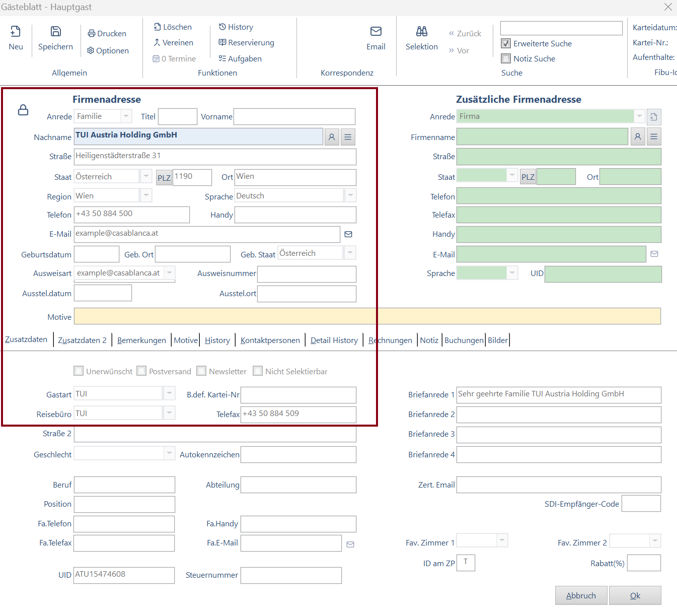This screenshot has height=616, width=677.
Task: Open the Aufgaben task list
Action: point(240,58)
